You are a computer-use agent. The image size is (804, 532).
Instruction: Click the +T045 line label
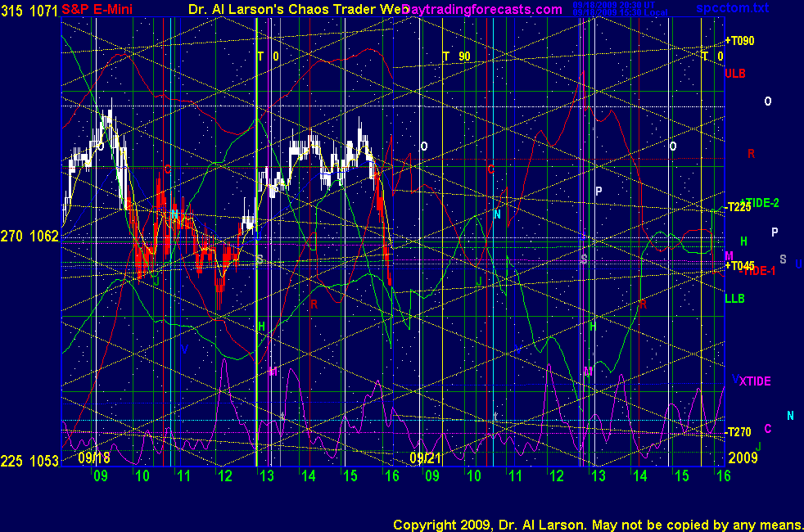(739, 265)
